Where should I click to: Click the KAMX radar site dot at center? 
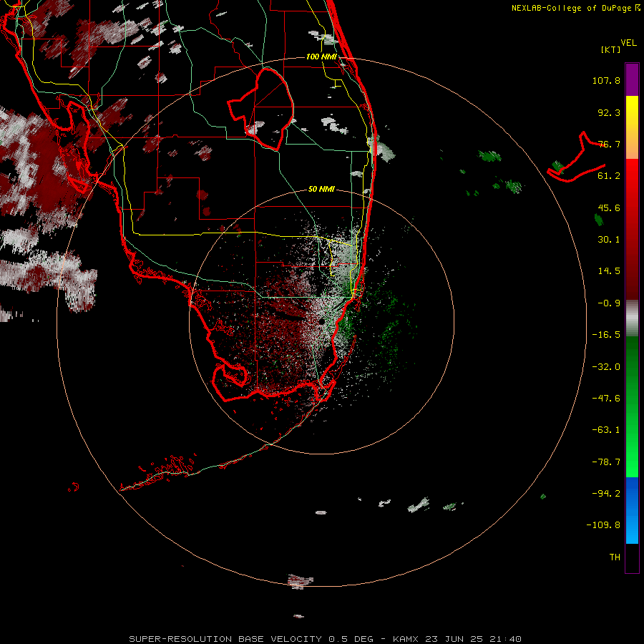coord(321,321)
